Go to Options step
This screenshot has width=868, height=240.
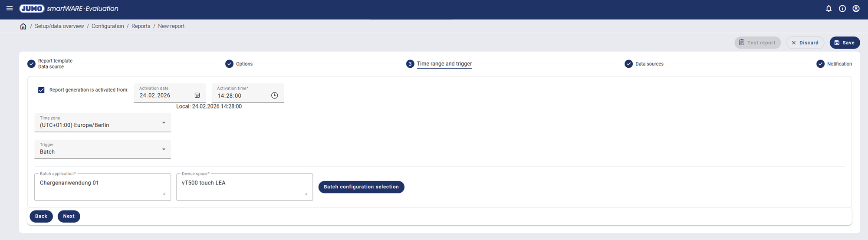tap(239, 64)
